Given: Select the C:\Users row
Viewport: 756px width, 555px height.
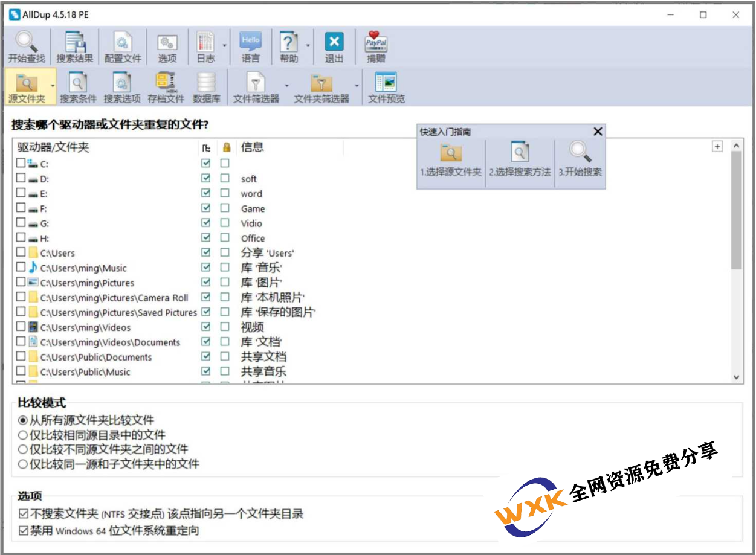Looking at the screenshot, I should tap(370, 253).
